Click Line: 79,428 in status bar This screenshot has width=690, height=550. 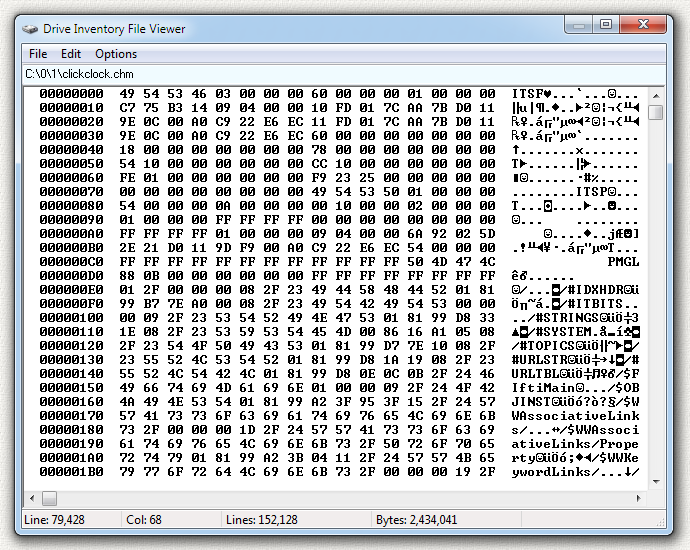(55, 520)
